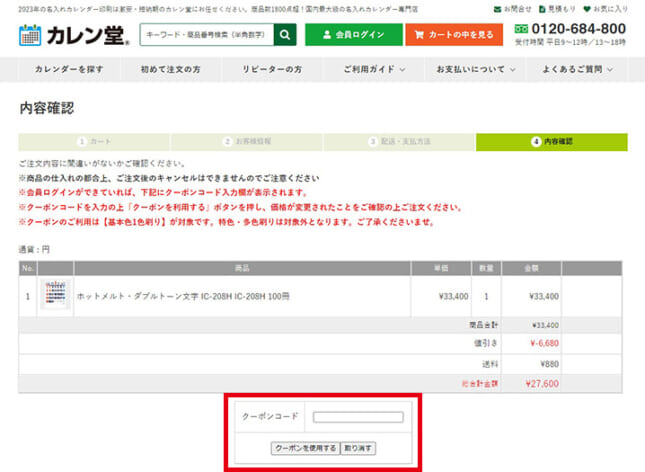Click the 商品合計 subtotal label
The width and height of the screenshot is (645, 472).
pyautogui.click(x=484, y=325)
